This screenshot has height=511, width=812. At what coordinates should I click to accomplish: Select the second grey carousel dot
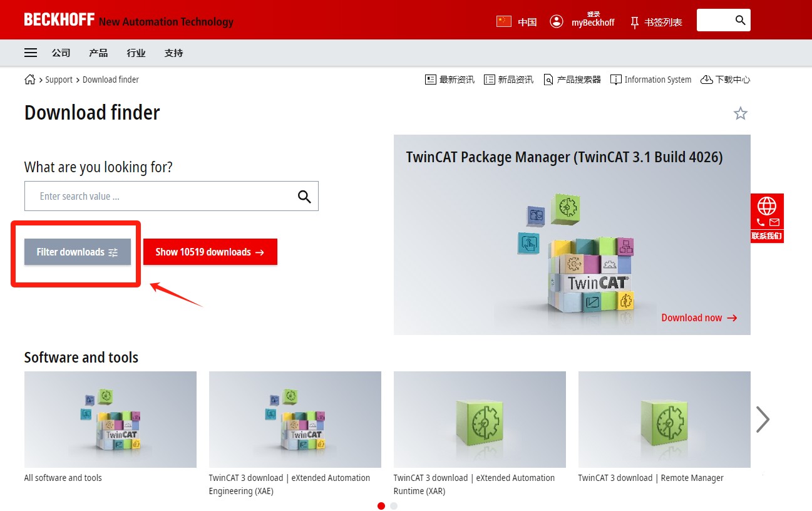394,506
